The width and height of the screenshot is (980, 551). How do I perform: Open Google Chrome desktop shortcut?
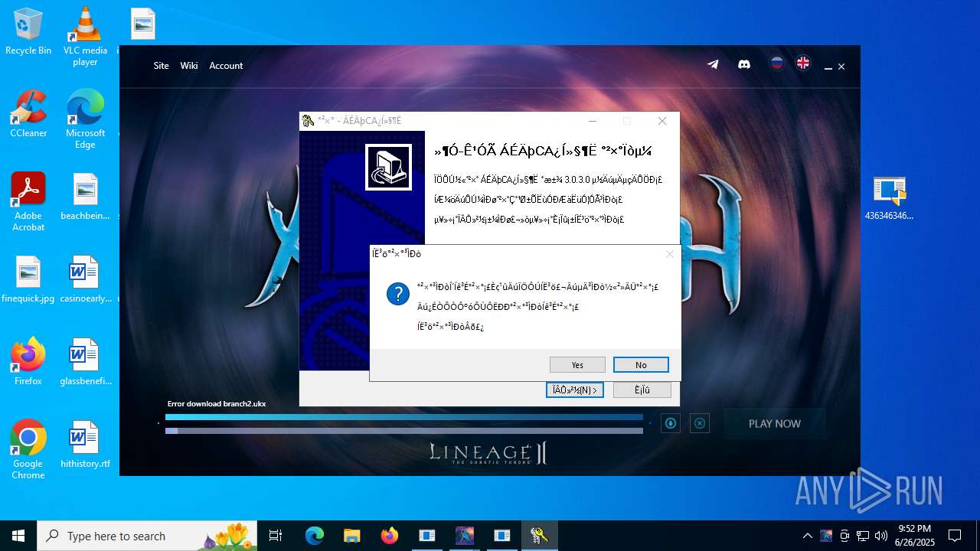click(28, 450)
